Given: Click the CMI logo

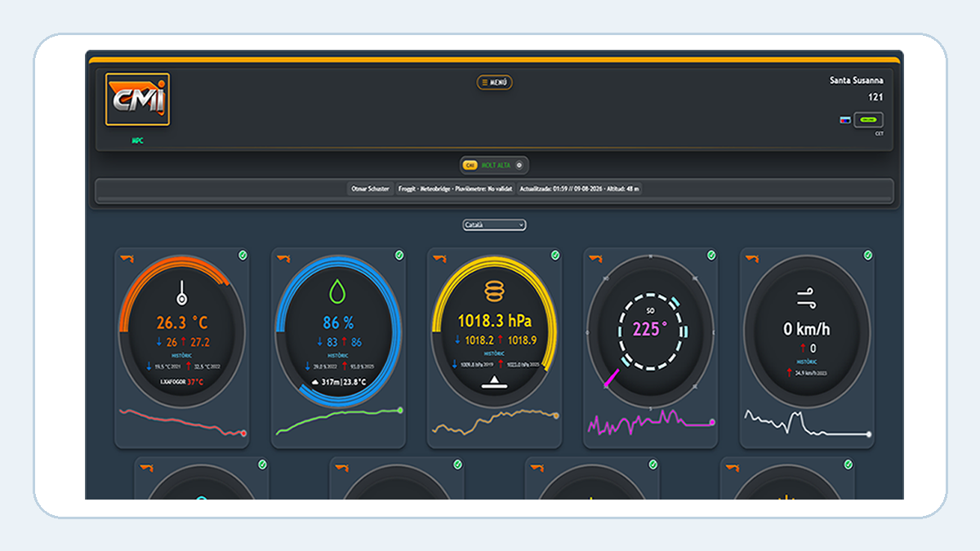Looking at the screenshot, I should click(x=138, y=100).
